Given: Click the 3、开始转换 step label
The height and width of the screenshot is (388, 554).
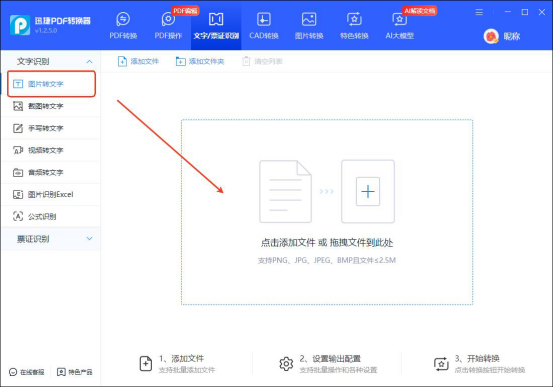Looking at the screenshot, I should [x=477, y=359].
